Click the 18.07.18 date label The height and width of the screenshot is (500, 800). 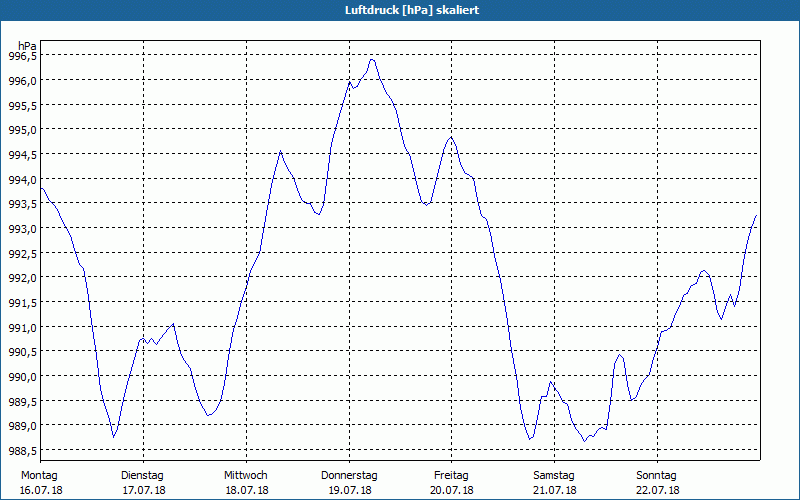247,490
